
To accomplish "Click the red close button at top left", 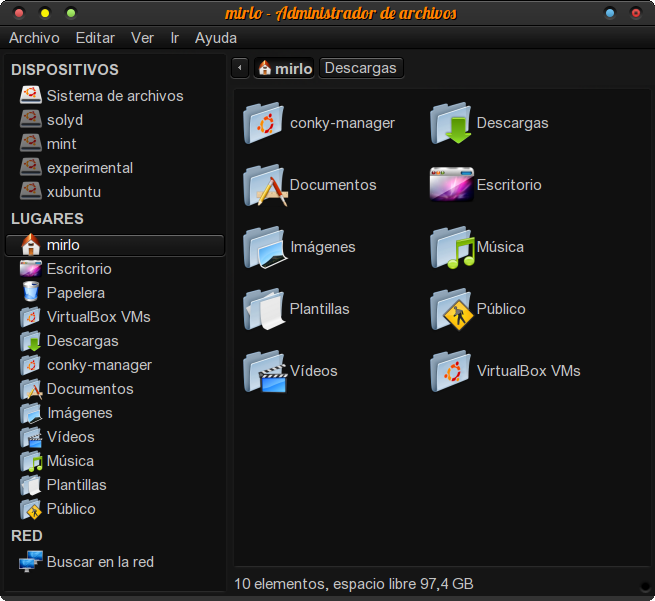I will [x=19, y=13].
